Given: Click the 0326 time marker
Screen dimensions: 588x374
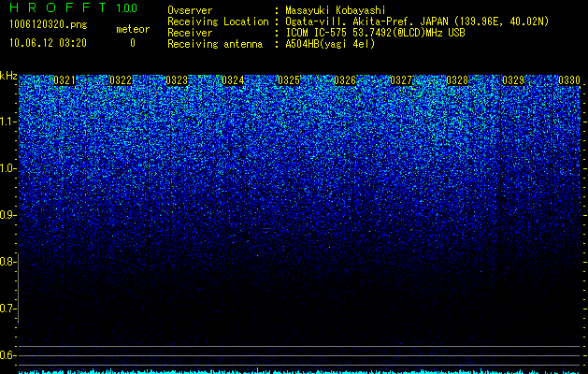Looking at the screenshot, I should click(345, 80).
